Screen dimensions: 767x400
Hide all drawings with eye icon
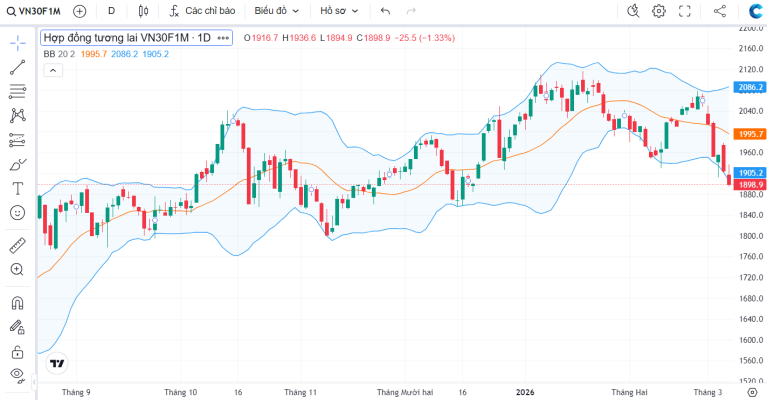coord(18,375)
